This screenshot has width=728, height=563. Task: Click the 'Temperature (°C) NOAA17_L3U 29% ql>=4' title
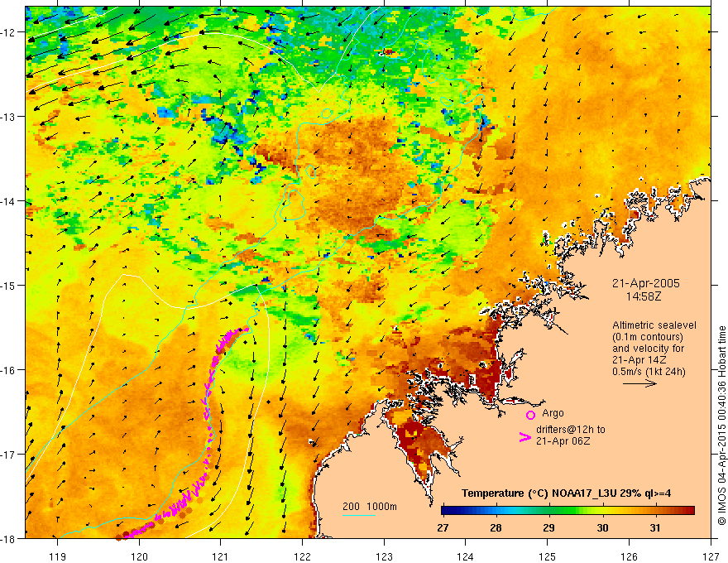click(x=566, y=493)
